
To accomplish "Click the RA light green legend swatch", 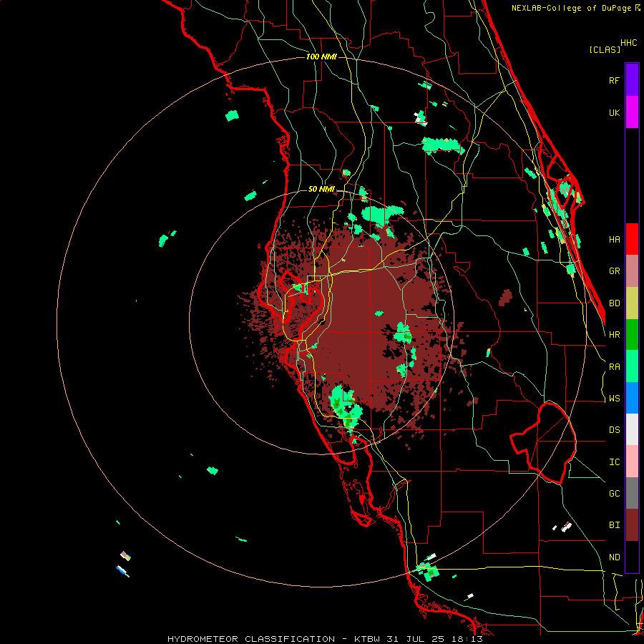I will coord(632,366).
